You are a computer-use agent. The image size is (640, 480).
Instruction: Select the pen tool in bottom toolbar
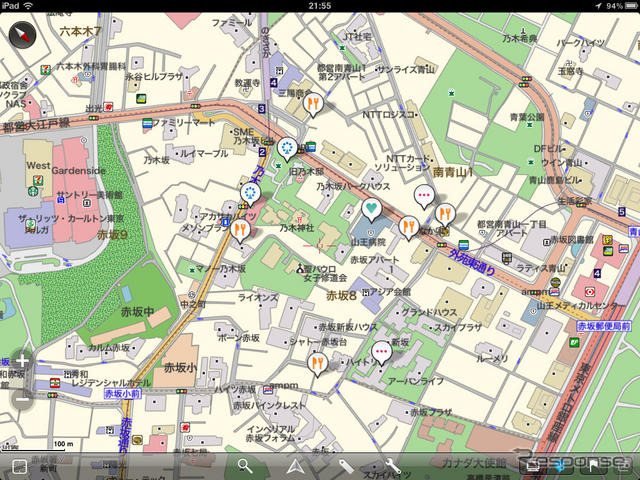click(344, 466)
